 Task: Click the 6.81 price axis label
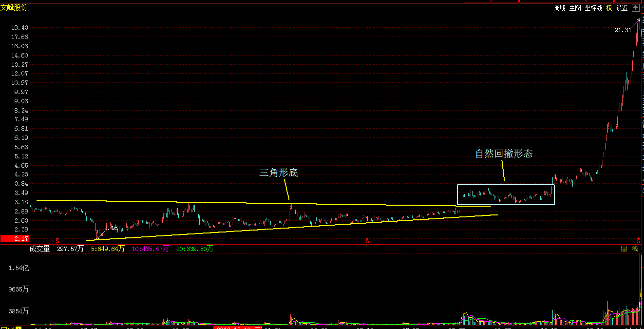click(21, 129)
